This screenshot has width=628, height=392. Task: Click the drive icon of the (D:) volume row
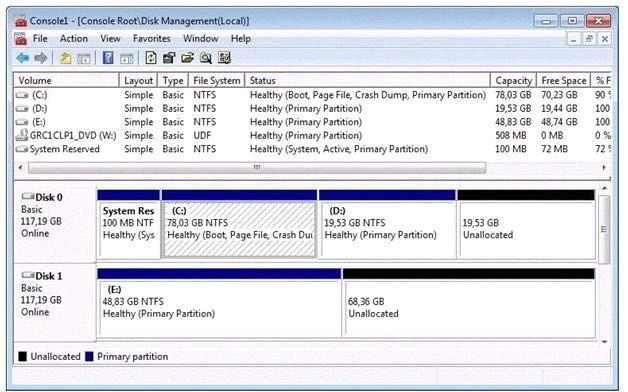pos(22,109)
